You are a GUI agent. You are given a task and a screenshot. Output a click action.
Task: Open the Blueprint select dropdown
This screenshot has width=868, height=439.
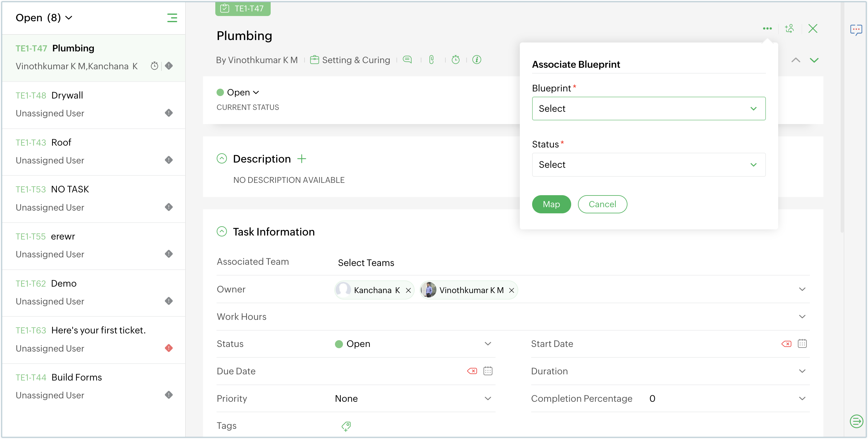pyautogui.click(x=648, y=109)
